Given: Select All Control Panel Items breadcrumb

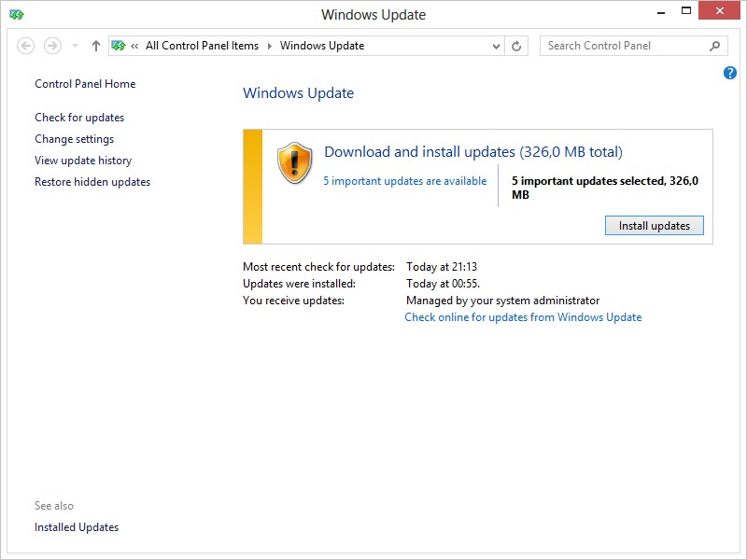Looking at the screenshot, I should 202,46.
